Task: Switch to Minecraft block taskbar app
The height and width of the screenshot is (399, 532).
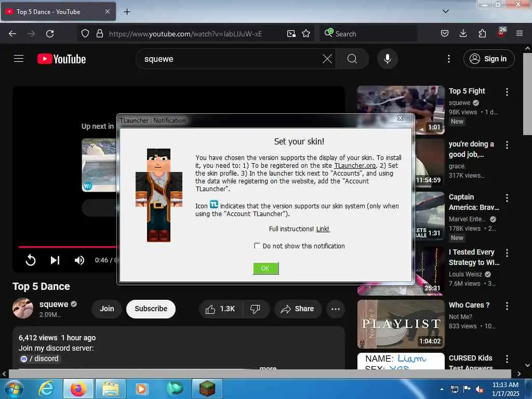Action: [x=207, y=389]
